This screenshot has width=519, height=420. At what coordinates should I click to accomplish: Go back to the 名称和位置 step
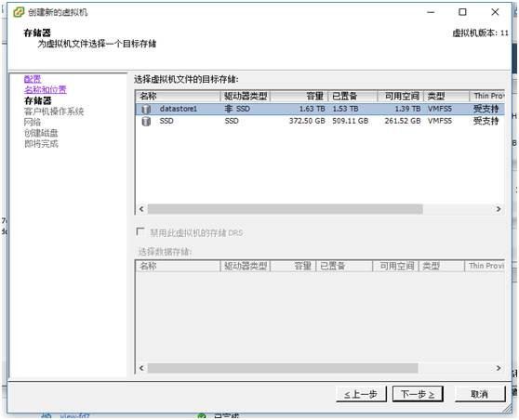pyautogui.click(x=46, y=89)
